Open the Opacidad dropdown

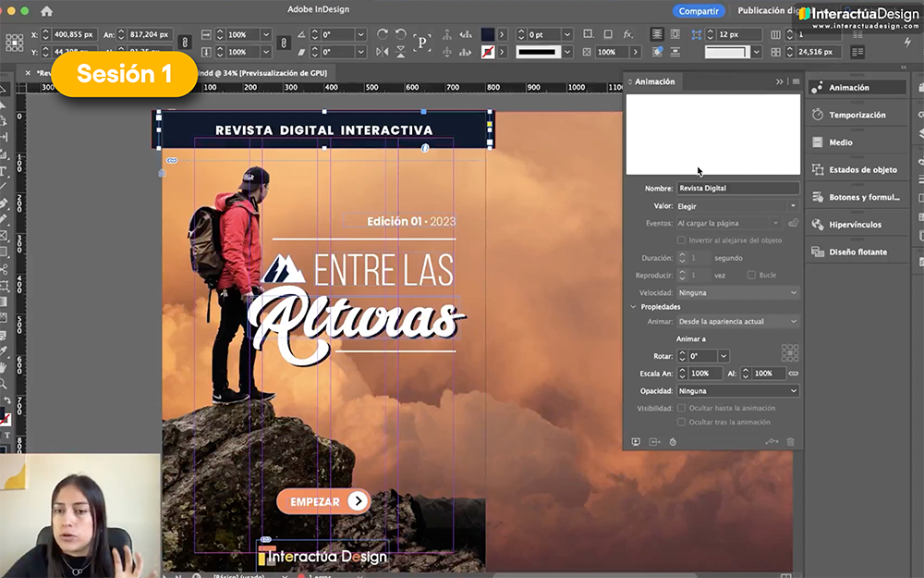737,391
